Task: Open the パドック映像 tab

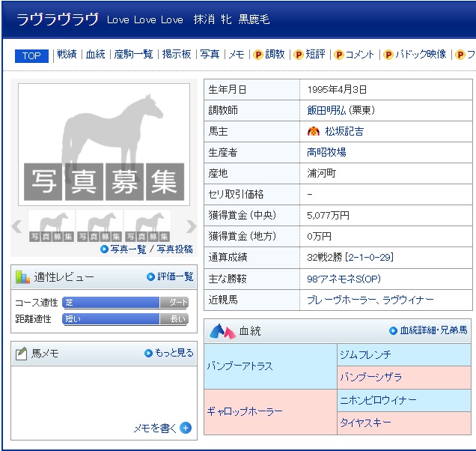Action: click(421, 55)
